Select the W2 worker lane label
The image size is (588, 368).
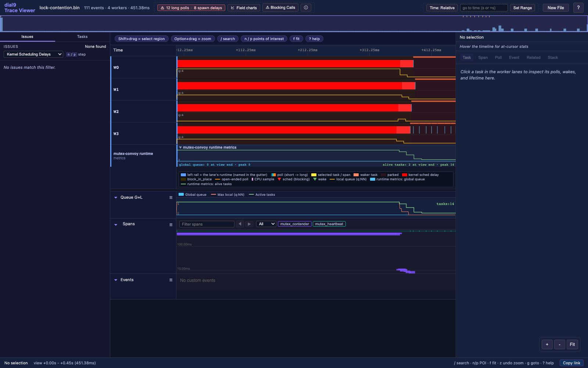[116, 112]
